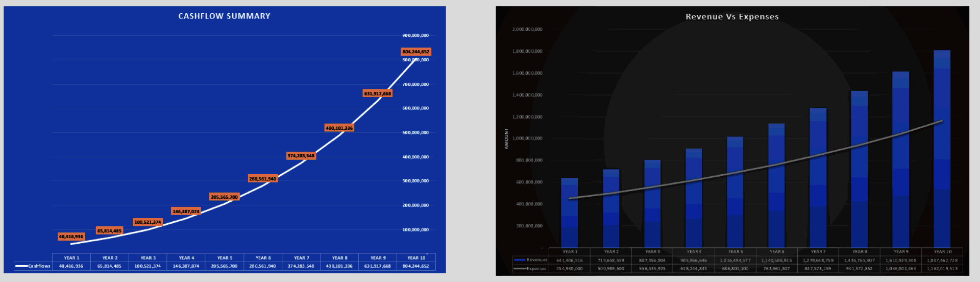The image size is (980, 282).
Task: Select the Expenses legend entry
Action: click(x=531, y=269)
